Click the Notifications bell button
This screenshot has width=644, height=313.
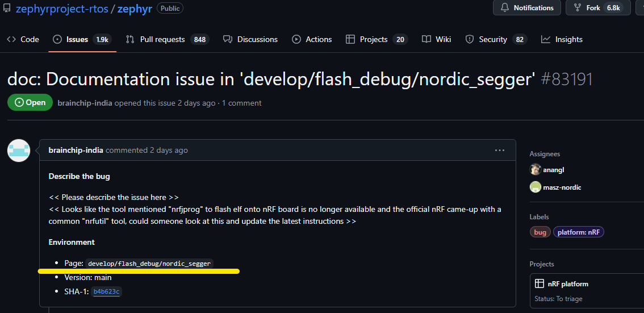(526, 8)
